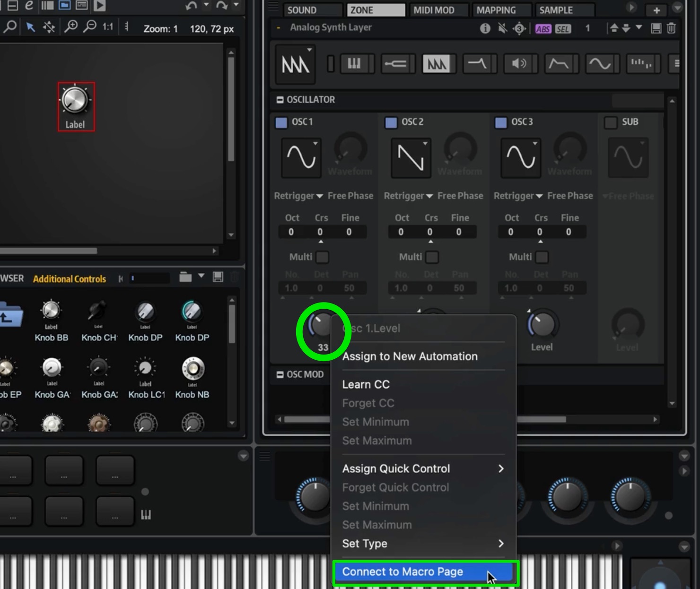The image size is (700, 589).
Task: Click the zoom in magnifier icon
Action: (71, 26)
